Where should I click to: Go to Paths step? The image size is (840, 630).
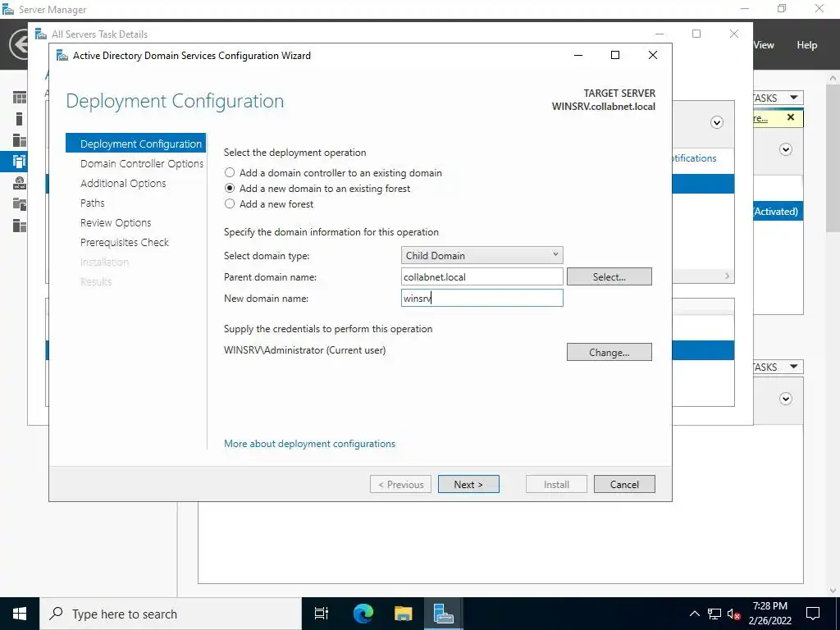[92, 203]
